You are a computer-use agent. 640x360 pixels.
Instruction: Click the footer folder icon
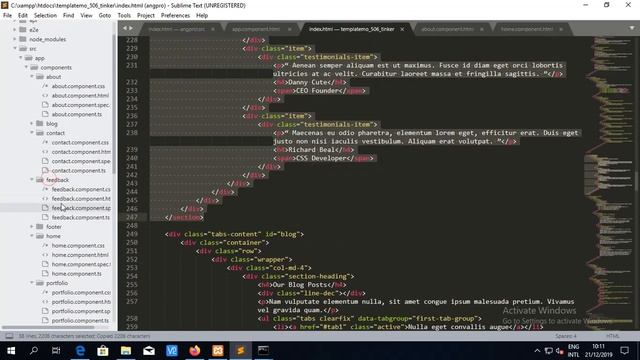tap(40, 227)
